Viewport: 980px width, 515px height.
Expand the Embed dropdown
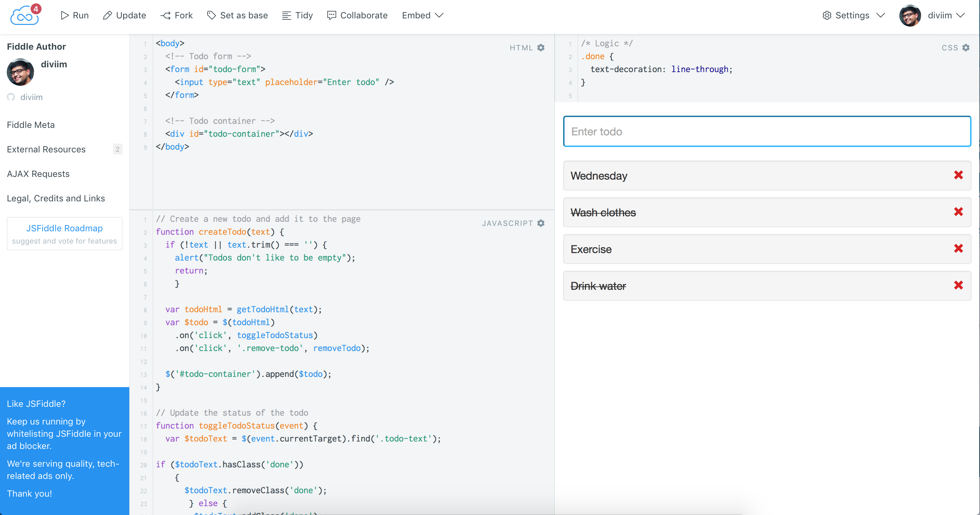tap(423, 15)
